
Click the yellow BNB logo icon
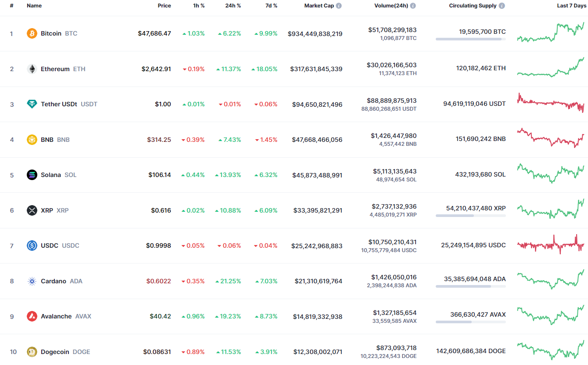(x=32, y=140)
